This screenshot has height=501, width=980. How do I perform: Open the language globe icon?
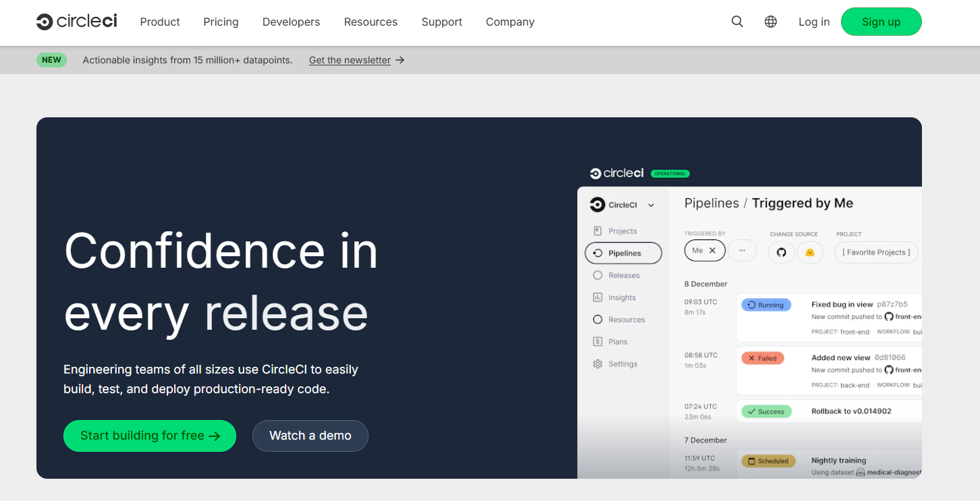click(x=771, y=22)
